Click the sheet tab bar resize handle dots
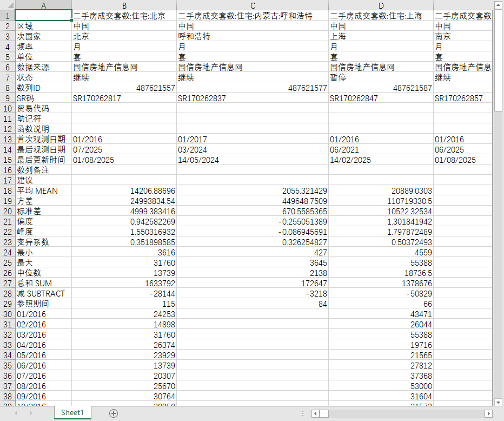This screenshot has height=421, width=504. click(x=302, y=413)
